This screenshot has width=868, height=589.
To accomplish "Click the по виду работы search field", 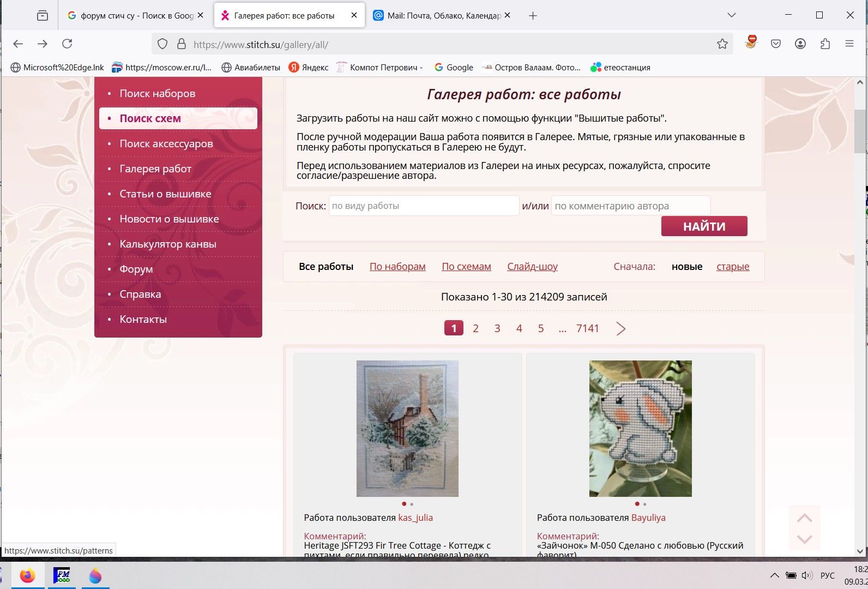I will tap(424, 206).
